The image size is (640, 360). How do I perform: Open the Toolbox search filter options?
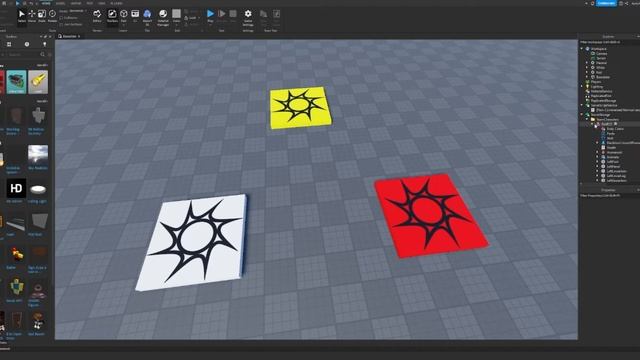(50, 54)
